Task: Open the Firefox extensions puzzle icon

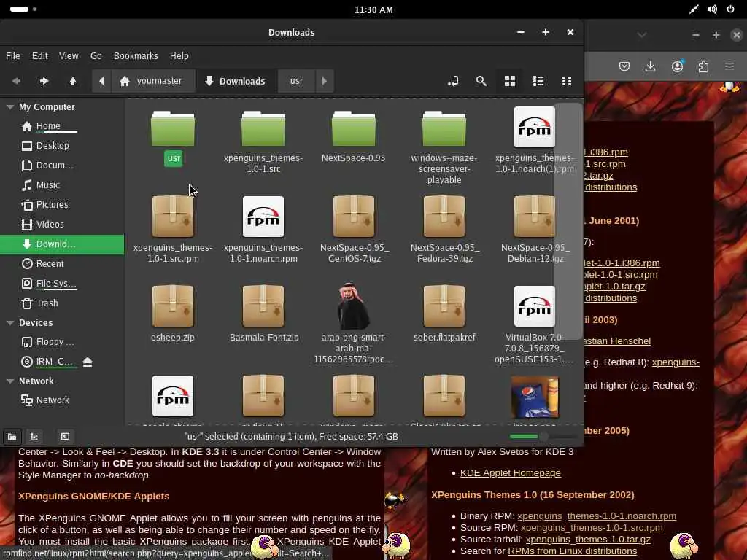Action: [703, 66]
